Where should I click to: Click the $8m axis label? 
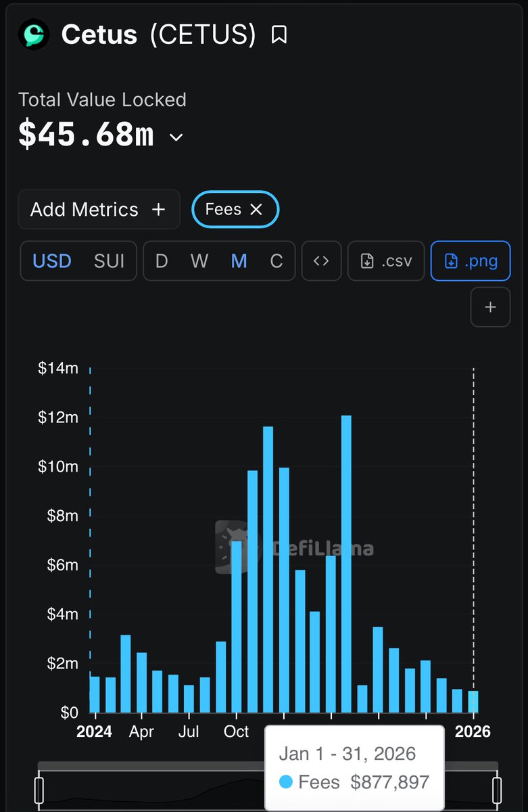pyautogui.click(x=62, y=516)
